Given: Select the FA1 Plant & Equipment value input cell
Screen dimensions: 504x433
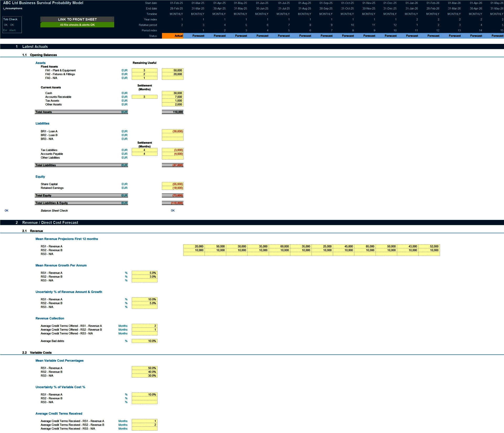Looking at the screenshot, I should pyautogui.click(x=172, y=70).
